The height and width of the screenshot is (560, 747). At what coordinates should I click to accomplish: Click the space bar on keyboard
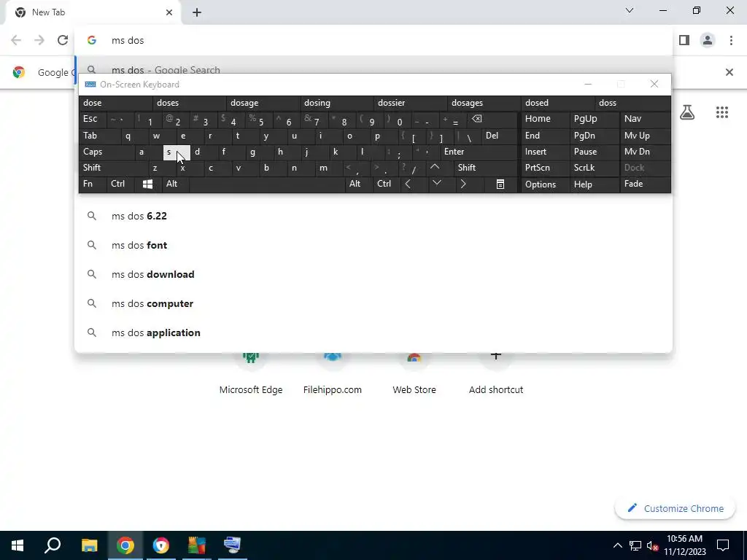[267, 184]
